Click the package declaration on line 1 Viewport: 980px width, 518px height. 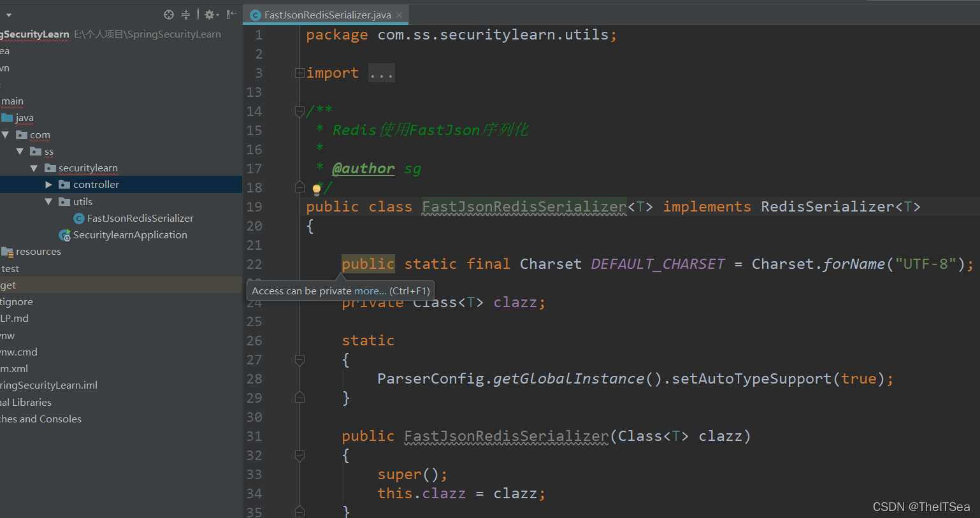[x=461, y=34]
